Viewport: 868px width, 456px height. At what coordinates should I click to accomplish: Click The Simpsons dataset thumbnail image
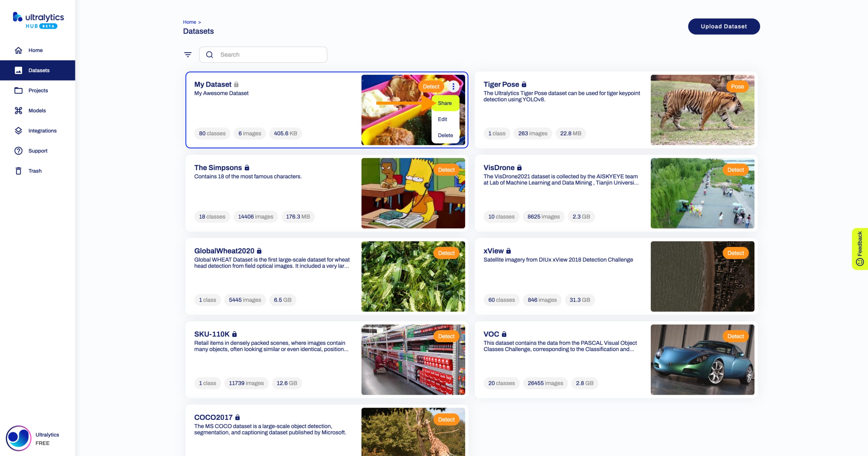(x=413, y=193)
